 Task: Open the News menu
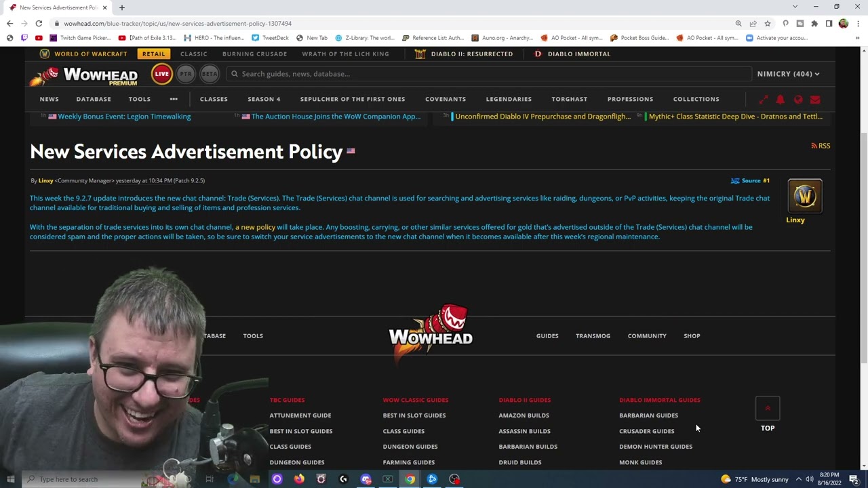coord(49,99)
